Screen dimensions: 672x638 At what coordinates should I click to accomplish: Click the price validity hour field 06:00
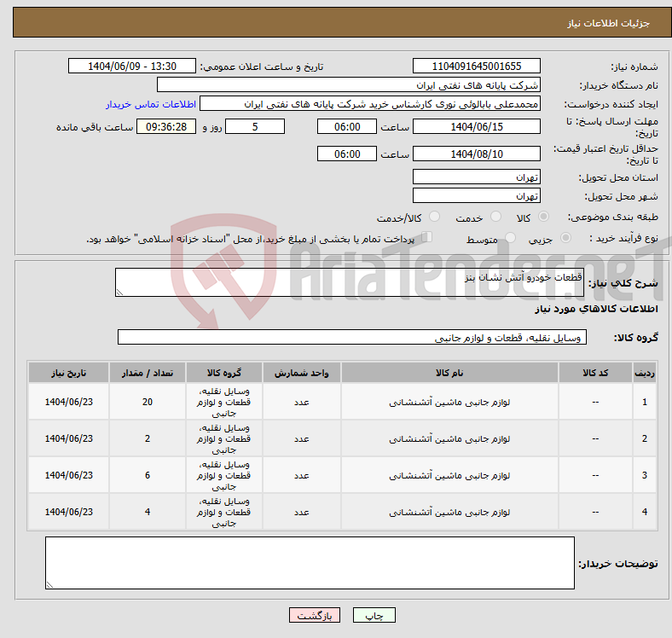(x=347, y=154)
